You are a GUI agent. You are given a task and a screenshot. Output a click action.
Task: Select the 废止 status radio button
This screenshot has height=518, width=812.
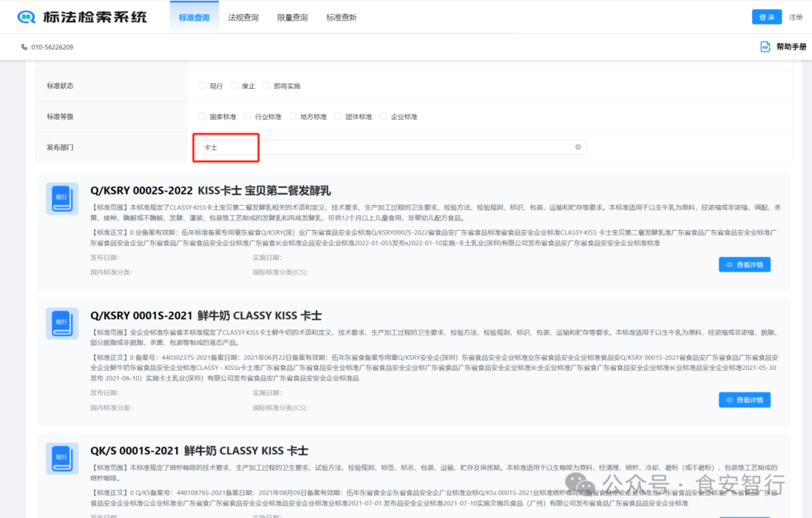point(235,86)
